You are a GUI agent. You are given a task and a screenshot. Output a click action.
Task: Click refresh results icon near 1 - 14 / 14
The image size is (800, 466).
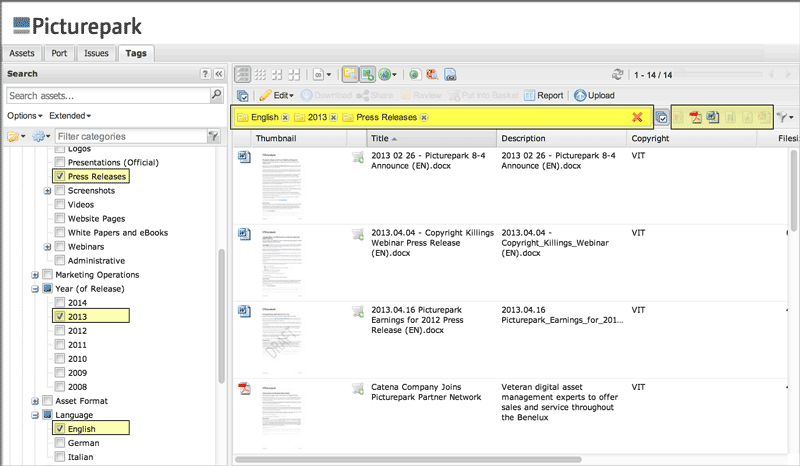pos(617,75)
